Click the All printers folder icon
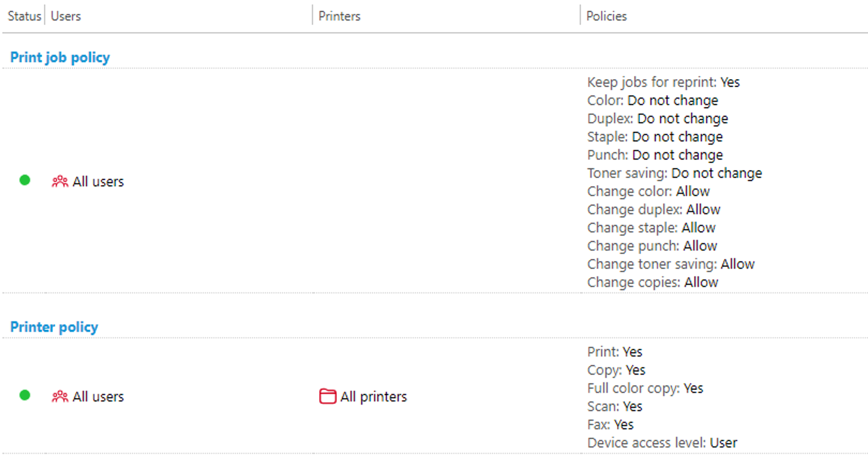The height and width of the screenshot is (455, 868). point(327,397)
